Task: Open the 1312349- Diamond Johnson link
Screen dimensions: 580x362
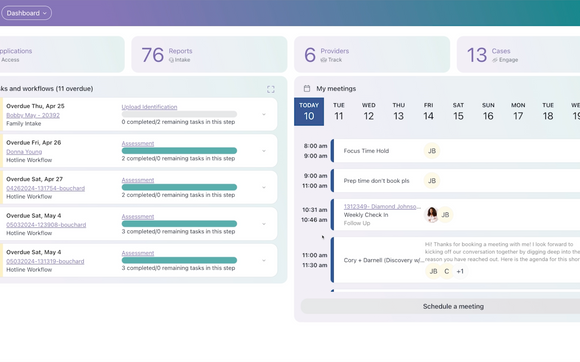Action: tap(382, 207)
